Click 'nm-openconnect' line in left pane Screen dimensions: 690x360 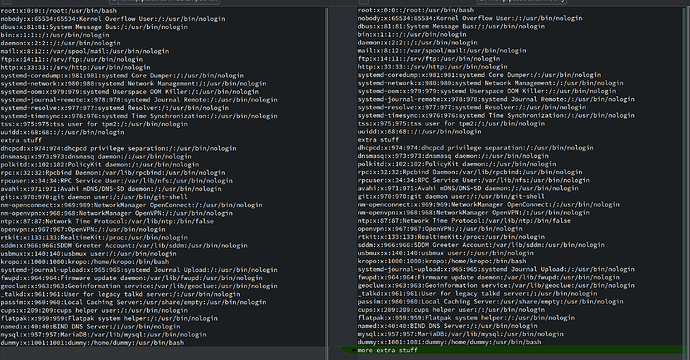click(x=132, y=205)
